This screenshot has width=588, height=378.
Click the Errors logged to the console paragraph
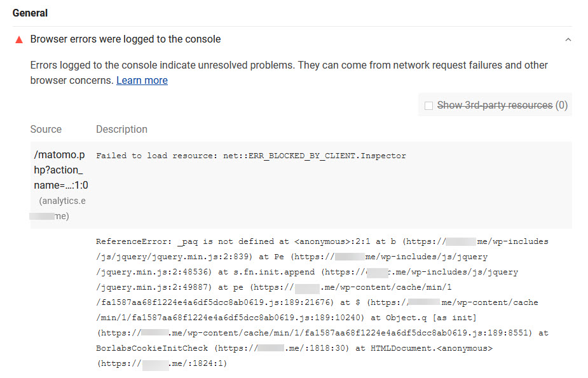[x=289, y=72]
